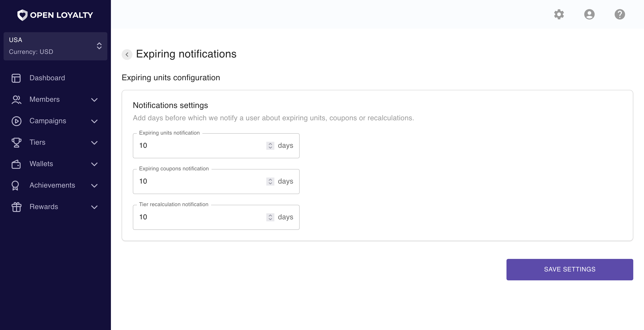Click the 'Add days before which we notify' description

point(273,118)
